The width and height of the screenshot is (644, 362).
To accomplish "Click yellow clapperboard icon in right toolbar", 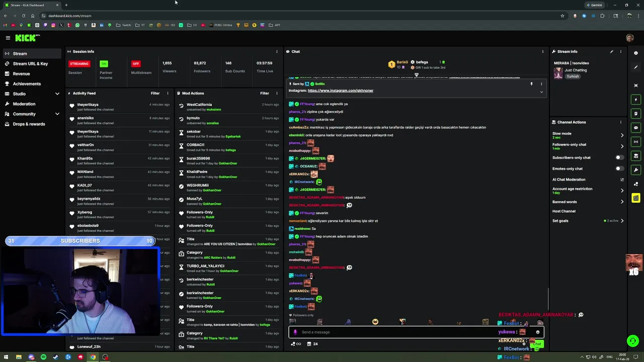I will point(636,198).
